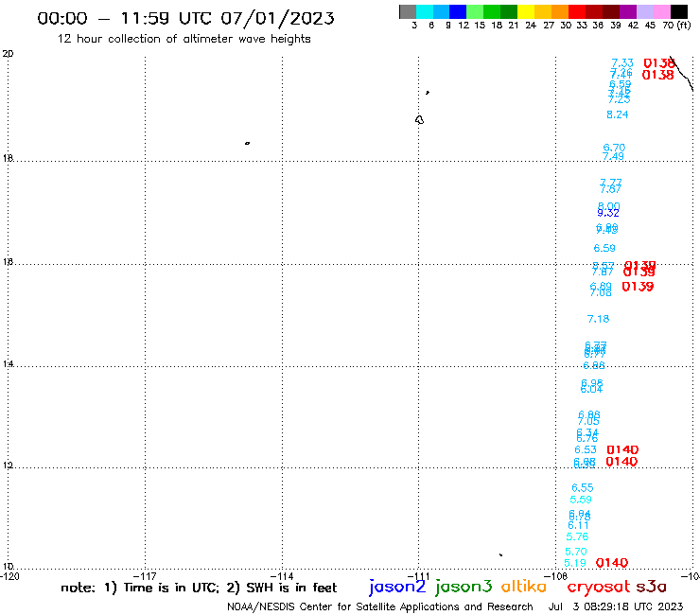Select the 'jason2' satellite label
The width and height of the screenshot is (700, 615).
click(397, 588)
